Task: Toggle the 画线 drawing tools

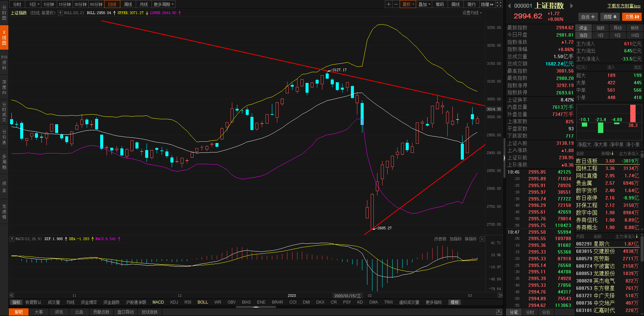Action: pos(455,4)
